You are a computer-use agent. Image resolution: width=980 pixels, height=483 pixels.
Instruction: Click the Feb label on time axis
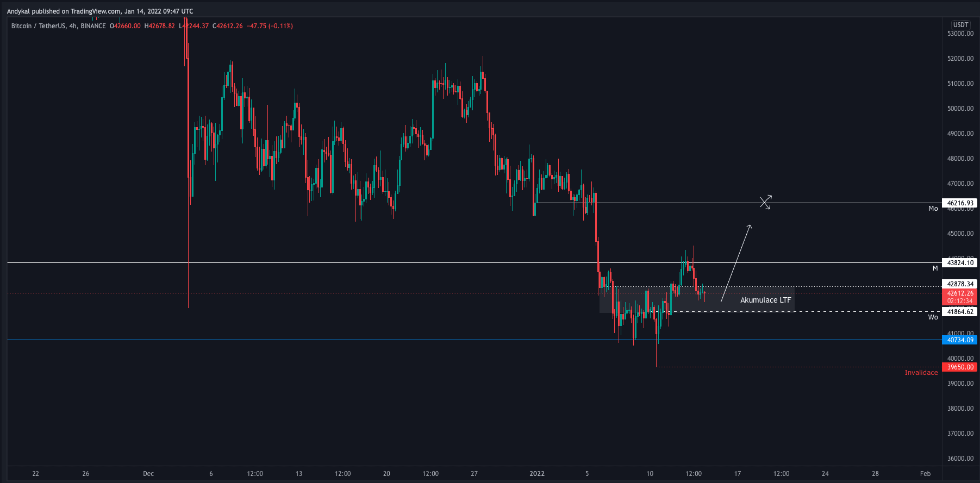click(925, 474)
